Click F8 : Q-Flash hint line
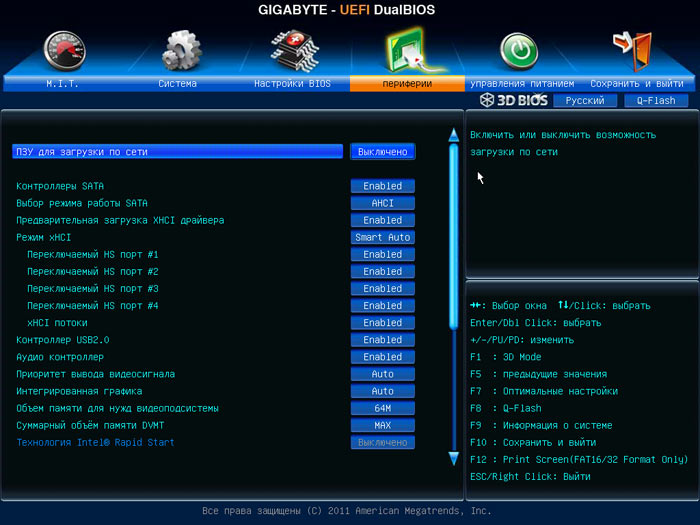700x525 pixels. pyautogui.click(x=505, y=408)
